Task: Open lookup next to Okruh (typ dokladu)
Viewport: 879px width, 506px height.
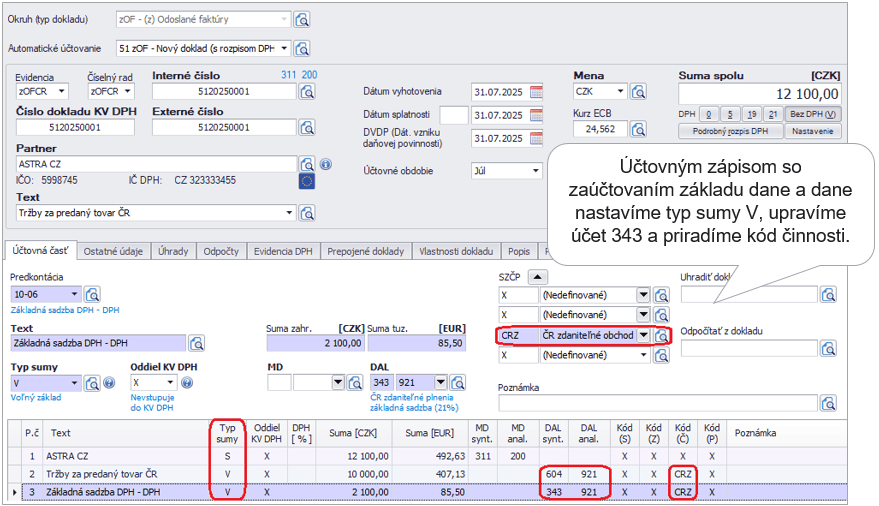Action: (x=303, y=20)
